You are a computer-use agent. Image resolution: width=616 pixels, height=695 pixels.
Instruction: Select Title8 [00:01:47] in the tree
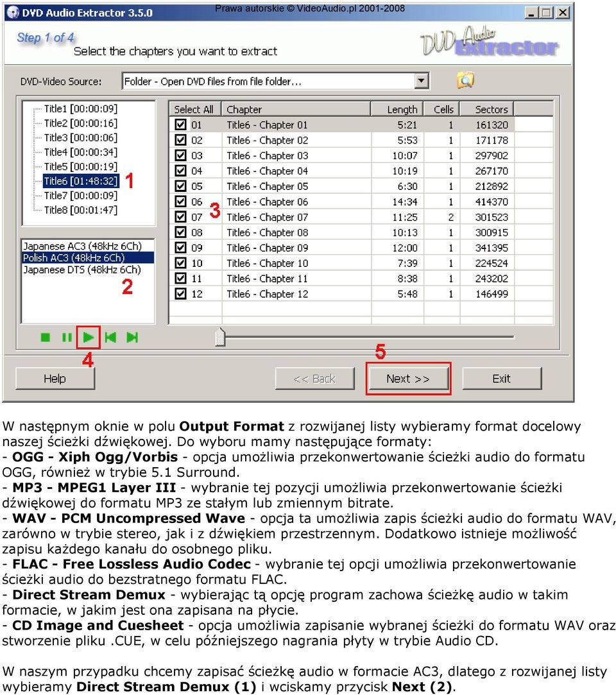pos(81,210)
